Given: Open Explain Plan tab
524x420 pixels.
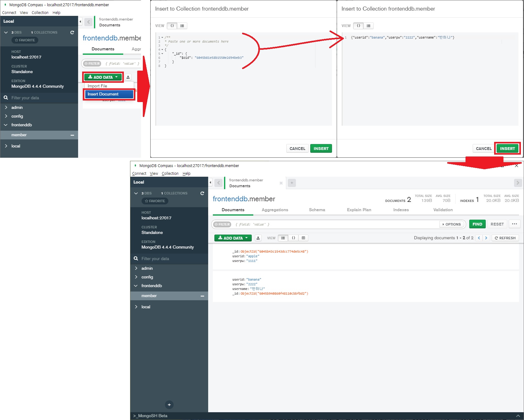Looking at the screenshot, I should pos(359,210).
